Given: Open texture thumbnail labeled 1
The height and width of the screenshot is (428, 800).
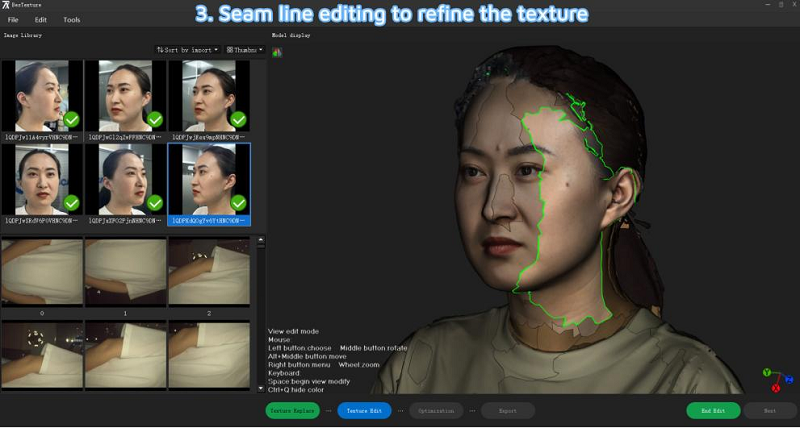Looking at the screenshot, I should pyautogui.click(x=126, y=271).
